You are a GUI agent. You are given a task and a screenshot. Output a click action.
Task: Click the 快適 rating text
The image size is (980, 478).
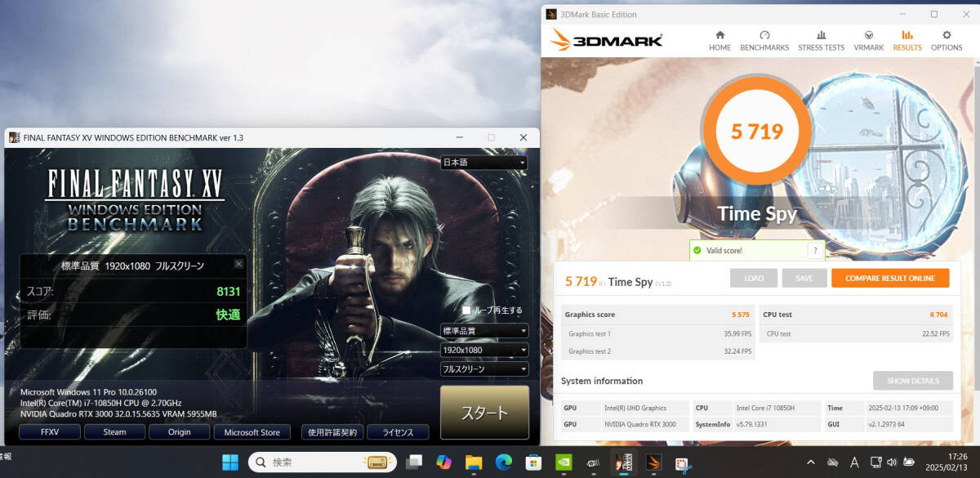click(x=228, y=315)
